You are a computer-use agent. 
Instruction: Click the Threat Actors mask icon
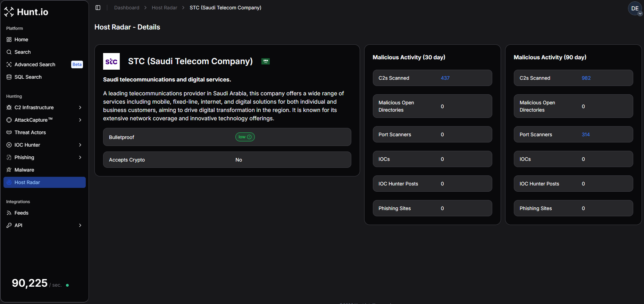tap(9, 132)
